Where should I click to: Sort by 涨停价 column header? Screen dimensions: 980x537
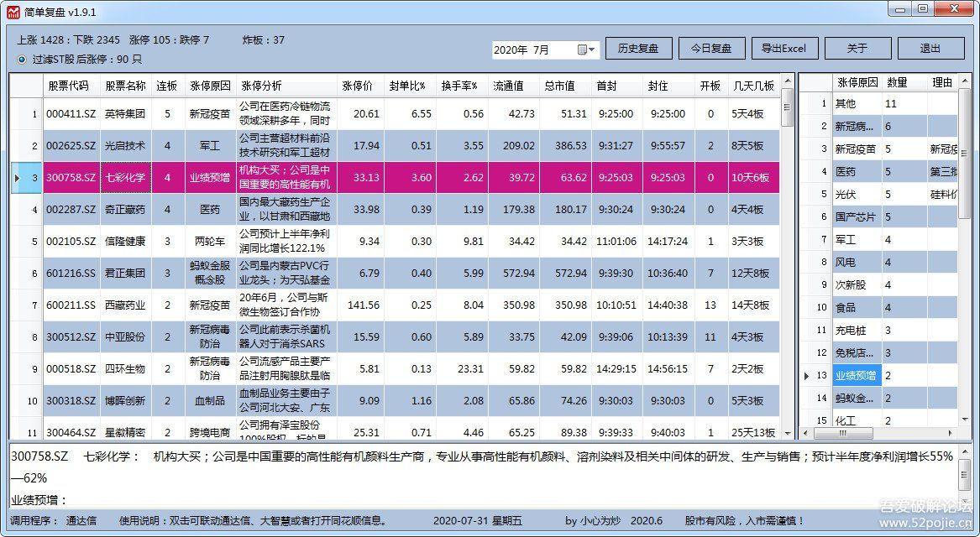coord(359,86)
